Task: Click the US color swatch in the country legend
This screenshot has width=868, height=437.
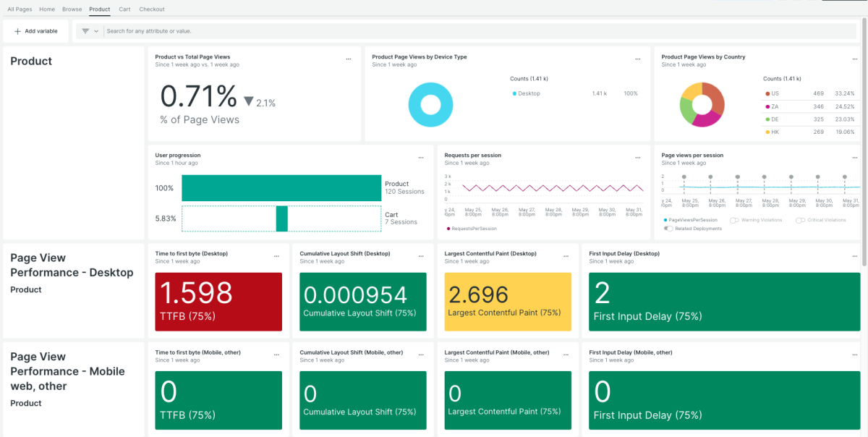Action: [767, 93]
